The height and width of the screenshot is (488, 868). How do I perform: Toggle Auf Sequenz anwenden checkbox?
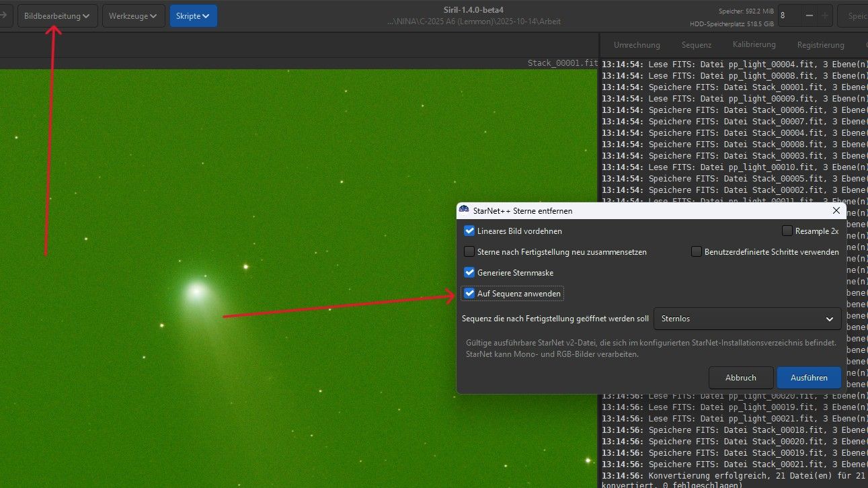tap(469, 293)
